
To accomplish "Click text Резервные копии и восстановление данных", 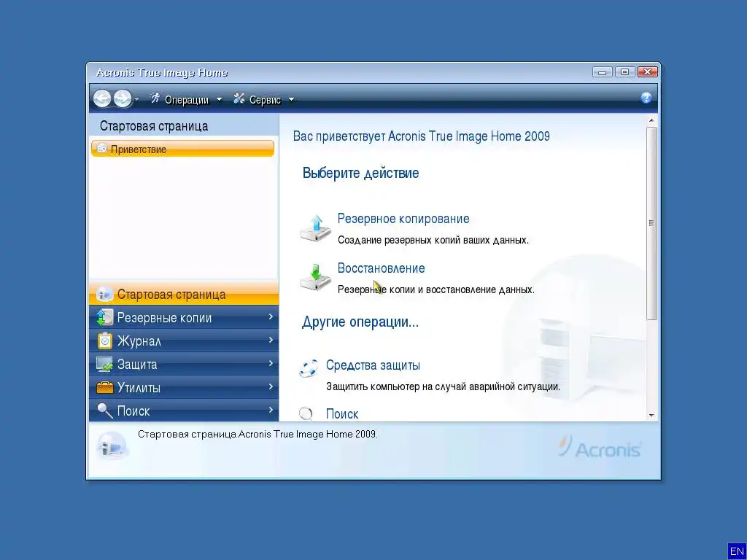I will (436, 289).
